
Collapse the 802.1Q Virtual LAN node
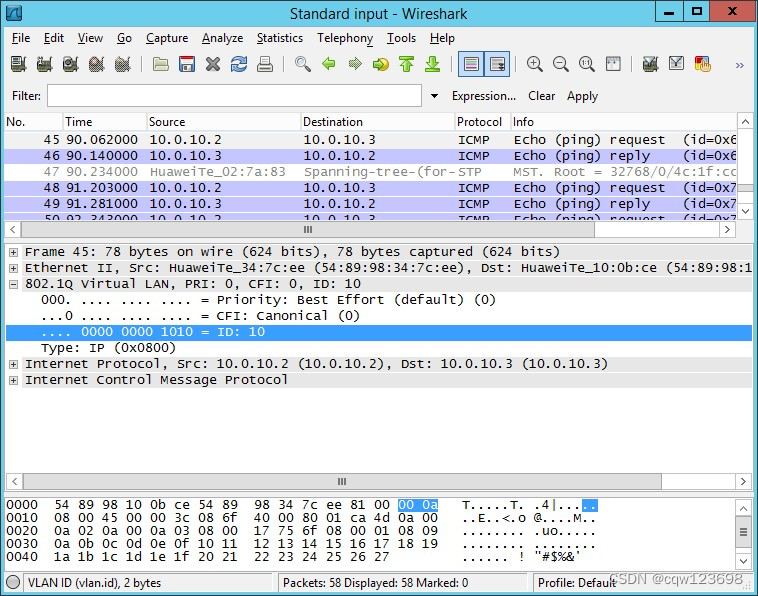[14, 284]
